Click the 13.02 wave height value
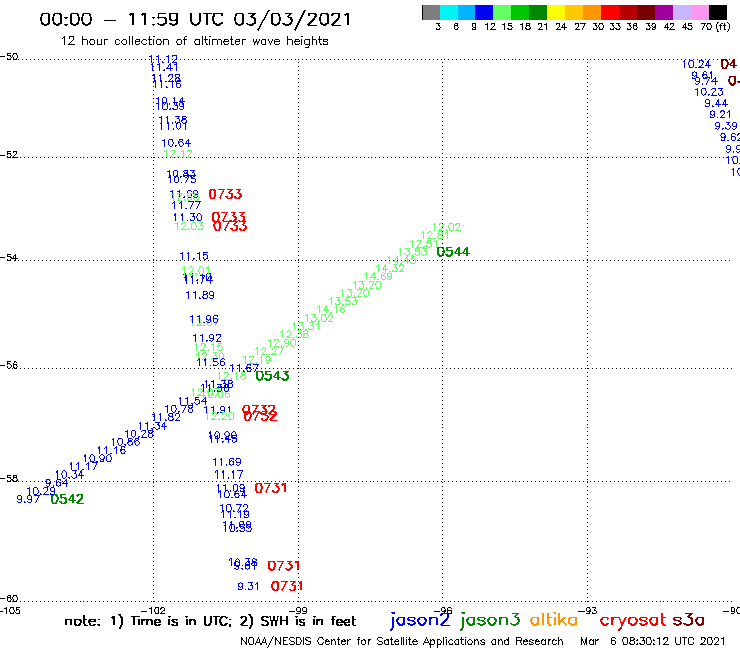This screenshot has height=650, width=740. [x=319, y=318]
